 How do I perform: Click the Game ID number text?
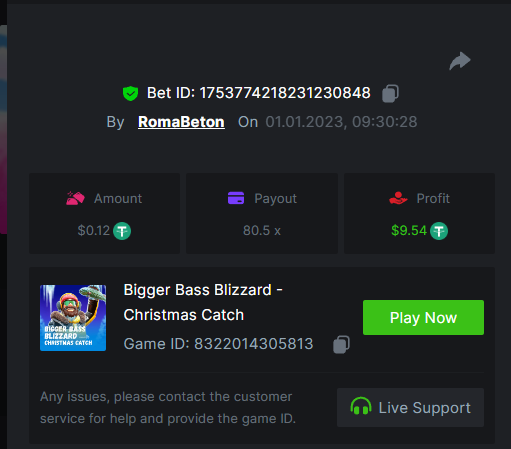(x=254, y=344)
